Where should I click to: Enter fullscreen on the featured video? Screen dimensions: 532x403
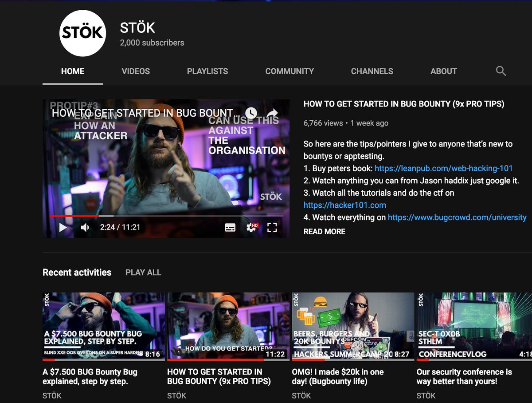pos(272,228)
